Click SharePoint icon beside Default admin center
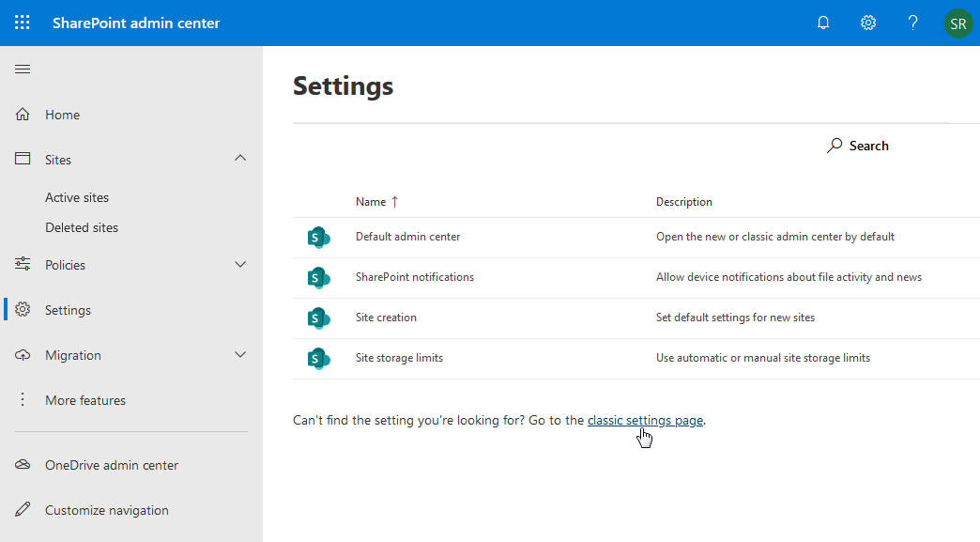This screenshot has height=542, width=980. 319,237
